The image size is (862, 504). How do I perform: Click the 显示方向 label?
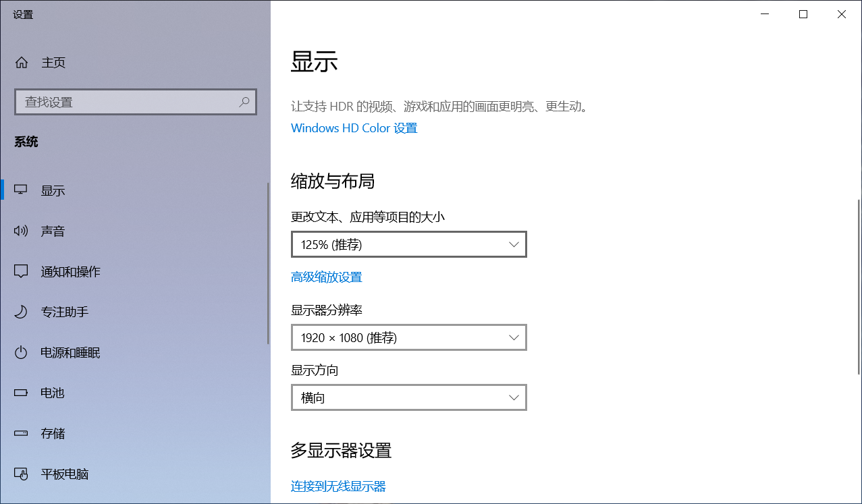[315, 370]
